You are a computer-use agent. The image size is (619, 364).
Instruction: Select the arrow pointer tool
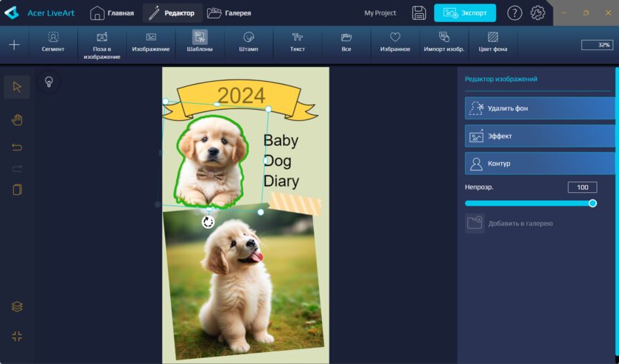(x=17, y=87)
